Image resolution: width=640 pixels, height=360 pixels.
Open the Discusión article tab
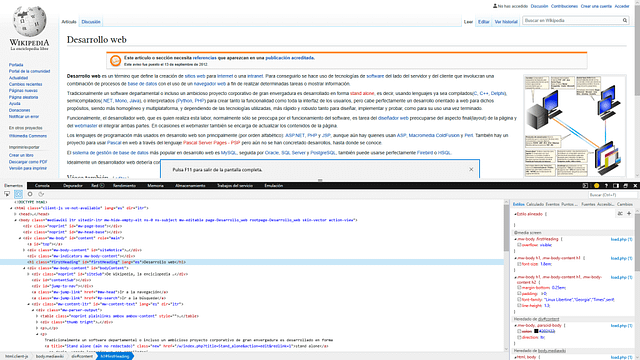(91, 22)
